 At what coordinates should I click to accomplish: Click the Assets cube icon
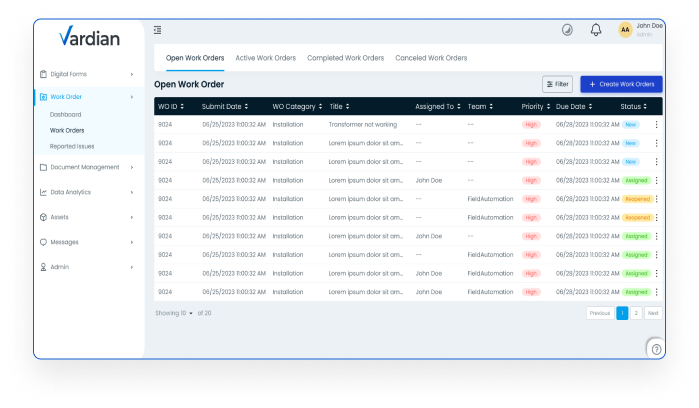click(43, 217)
